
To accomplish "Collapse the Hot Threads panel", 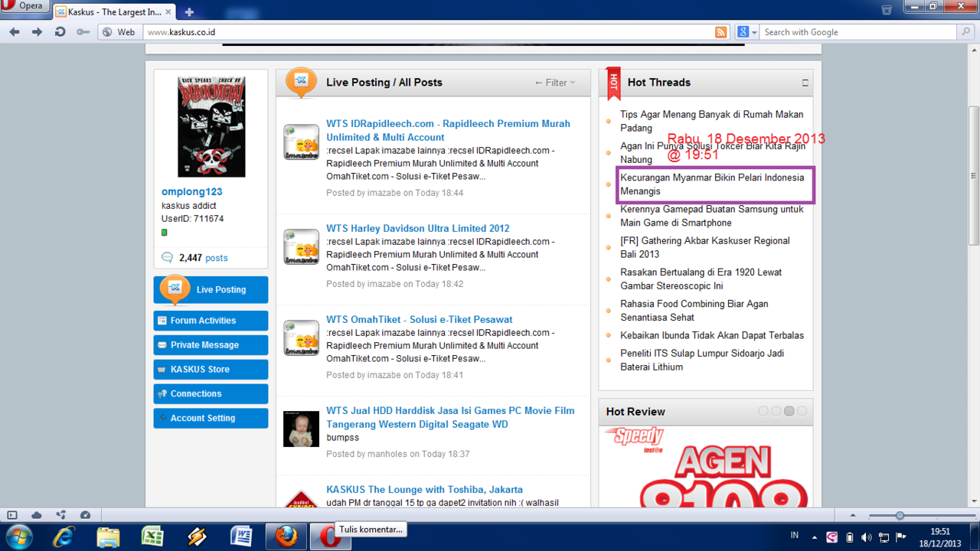I will (x=805, y=83).
